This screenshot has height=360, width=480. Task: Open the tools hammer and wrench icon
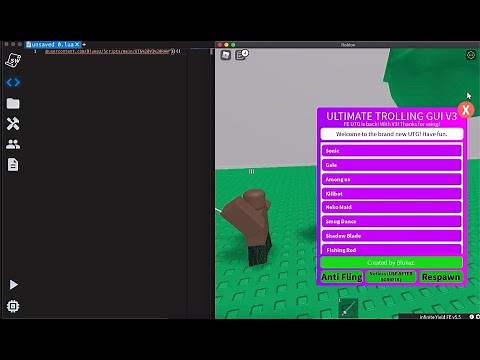coord(13,124)
